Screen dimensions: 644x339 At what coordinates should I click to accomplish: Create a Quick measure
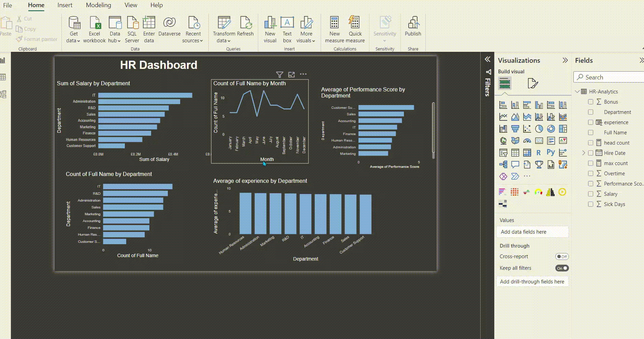pos(355,23)
